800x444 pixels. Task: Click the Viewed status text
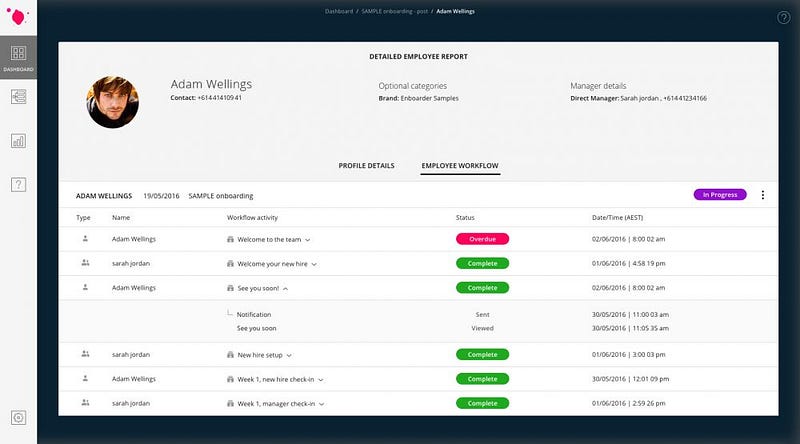[x=482, y=328]
